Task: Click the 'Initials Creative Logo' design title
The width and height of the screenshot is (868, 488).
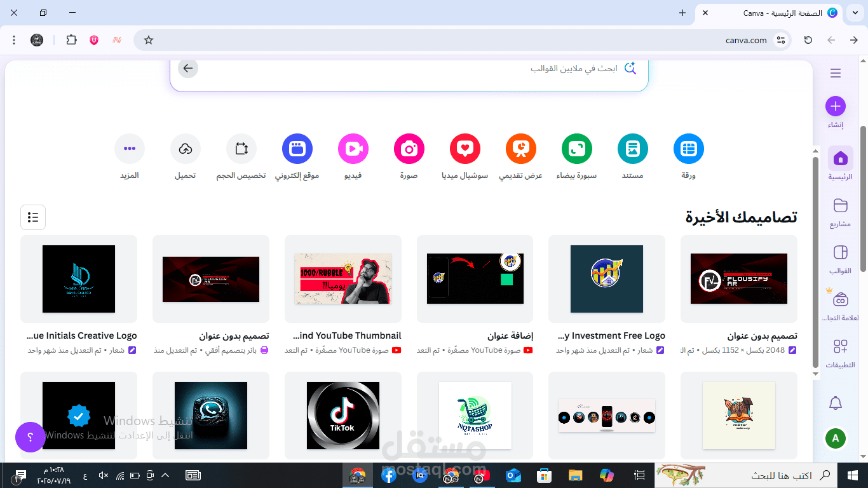Action: [82, 335]
